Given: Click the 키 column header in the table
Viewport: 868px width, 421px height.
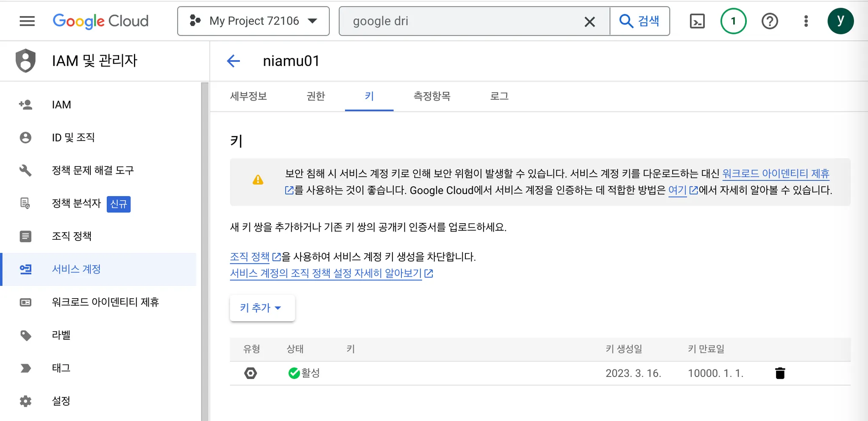Looking at the screenshot, I should [x=351, y=349].
